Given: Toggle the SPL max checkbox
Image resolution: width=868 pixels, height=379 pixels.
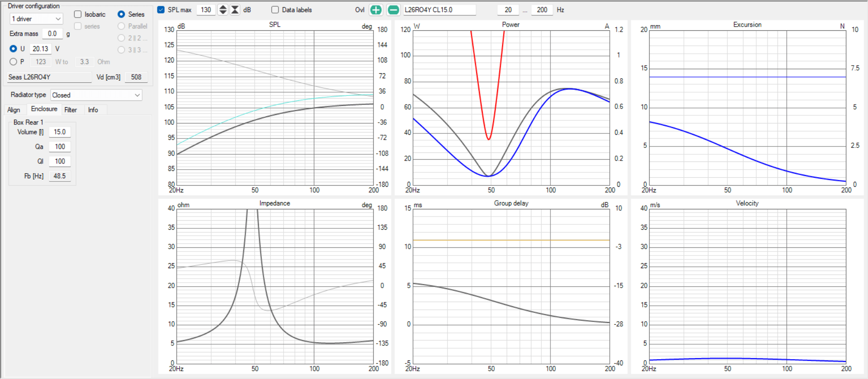Looking at the screenshot, I should (161, 9).
